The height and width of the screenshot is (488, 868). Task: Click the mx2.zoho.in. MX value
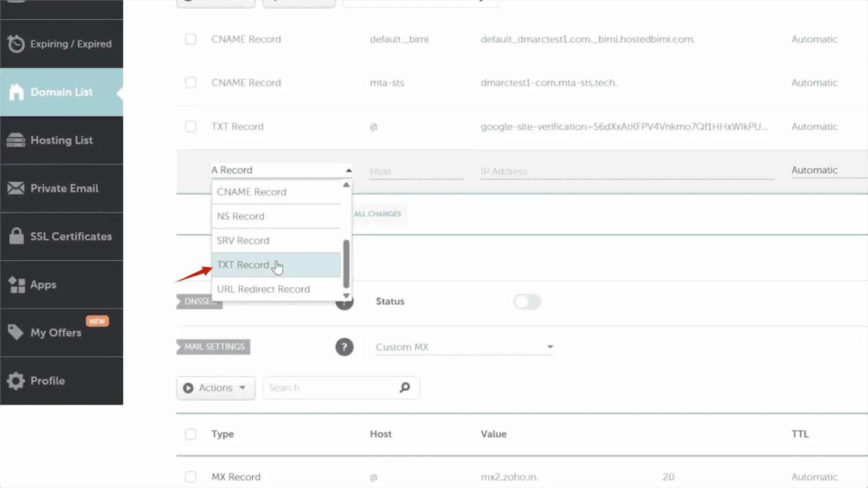pos(509,477)
